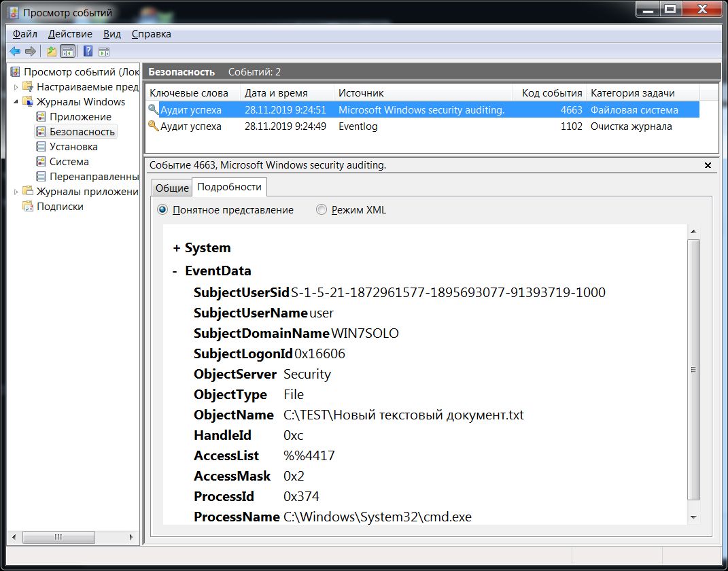
Task: Click the Журналы Windows folder icon
Action: point(29,102)
